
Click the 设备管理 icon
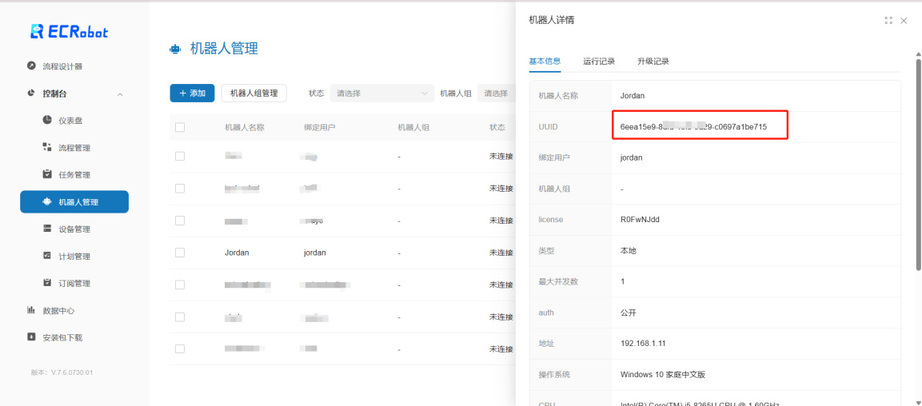pyautogui.click(x=47, y=229)
